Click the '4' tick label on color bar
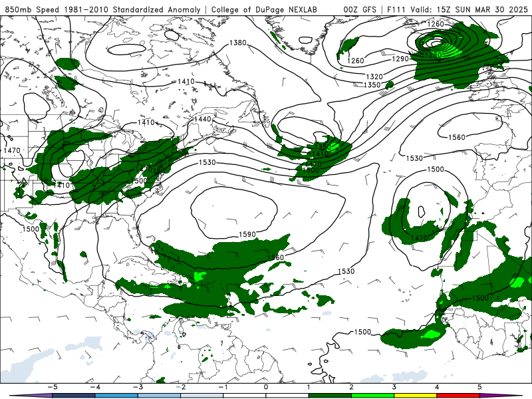The width and height of the screenshot is (532, 399). (437, 387)
